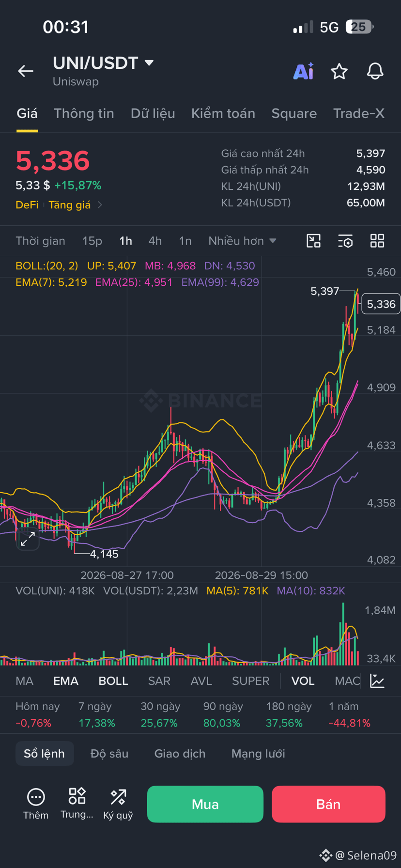Toggle the MAC sub-indicator
This screenshot has height=868, width=401.
(x=347, y=681)
